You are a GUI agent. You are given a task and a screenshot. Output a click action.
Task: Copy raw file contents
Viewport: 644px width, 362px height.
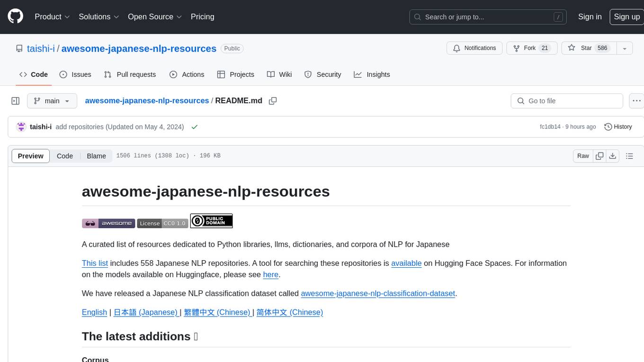tap(599, 156)
